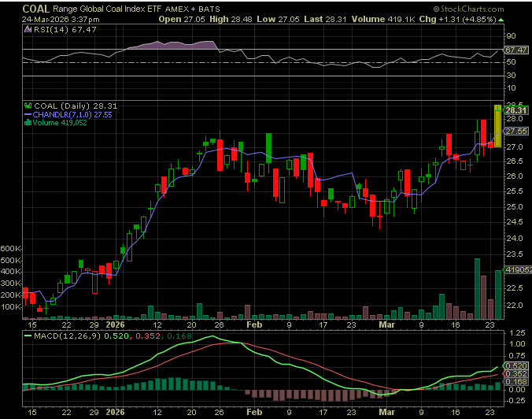The image size is (532, 419).
Task: Click the candlestick icon beside COAL (Daily)
Action: coord(28,106)
